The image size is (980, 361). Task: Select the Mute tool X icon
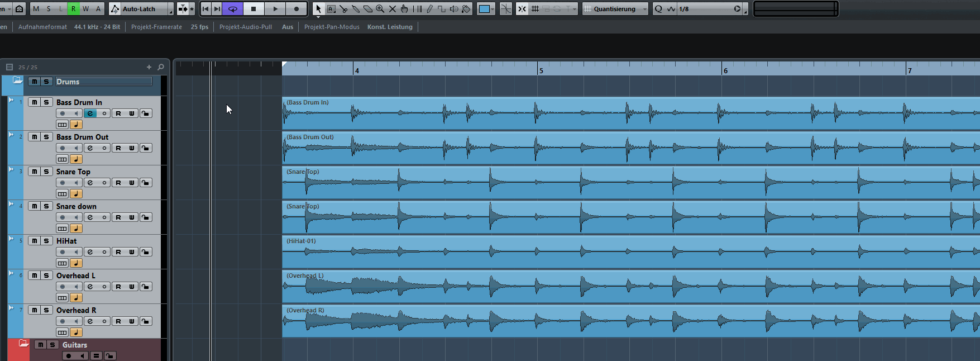(393, 9)
